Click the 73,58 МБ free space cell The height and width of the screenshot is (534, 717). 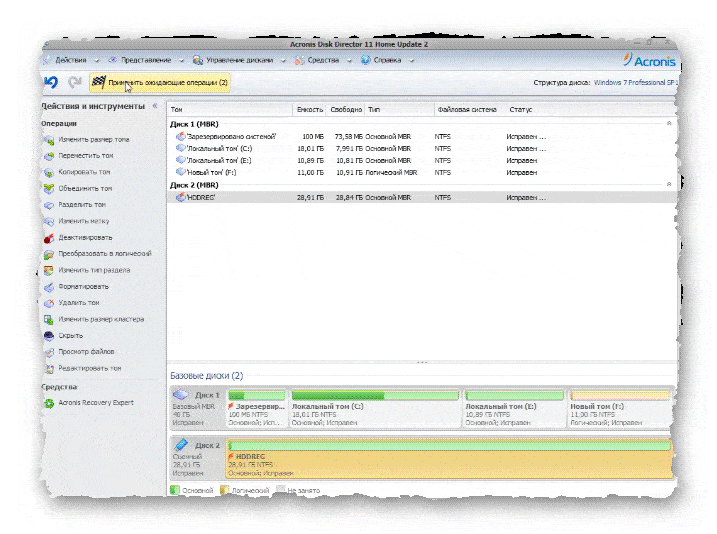[x=348, y=136]
